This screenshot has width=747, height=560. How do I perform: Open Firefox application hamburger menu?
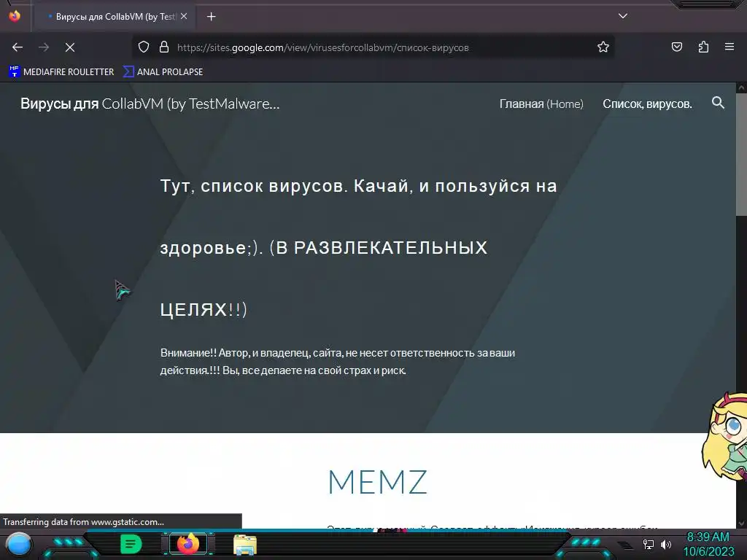click(x=729, y=47)
